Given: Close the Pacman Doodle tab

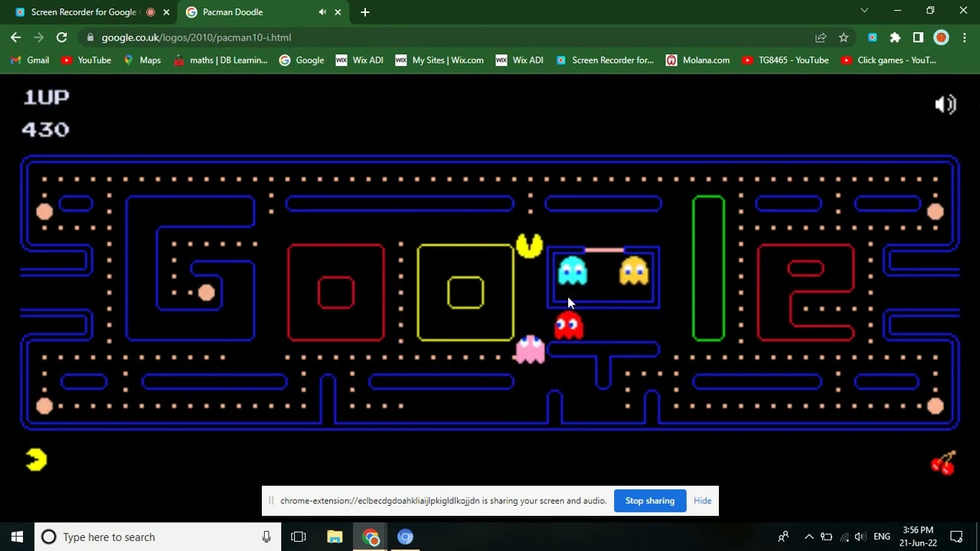Looking at the screenshot, I should [x=338, y=12].
